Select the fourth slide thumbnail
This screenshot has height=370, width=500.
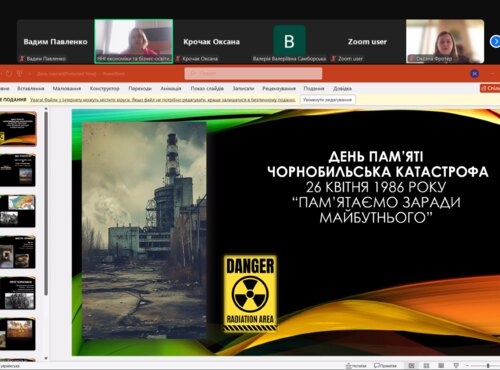click(18, 252)
